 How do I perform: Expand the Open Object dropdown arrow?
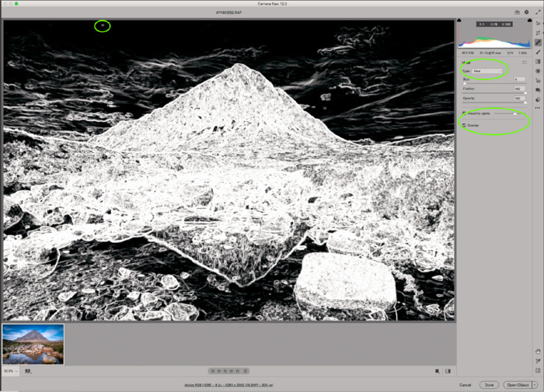pyautogui.click(x=536, y=384)
